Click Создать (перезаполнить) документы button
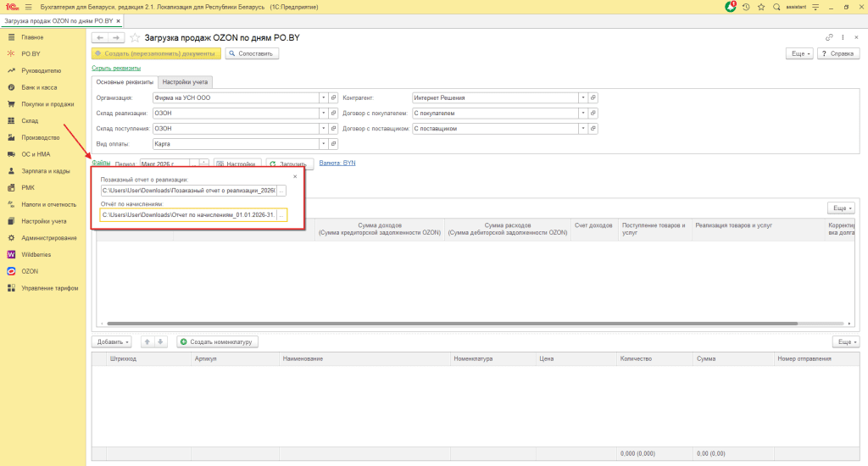 [x=156, y=53]
